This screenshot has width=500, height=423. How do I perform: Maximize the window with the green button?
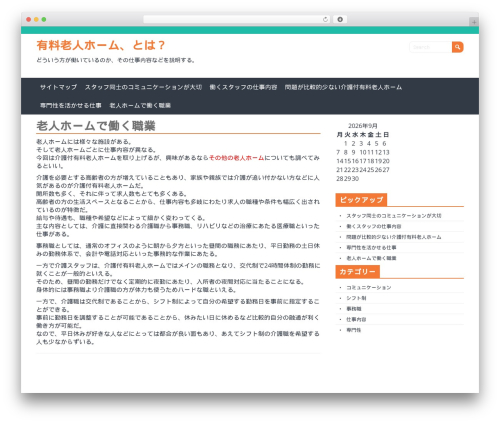44,19
